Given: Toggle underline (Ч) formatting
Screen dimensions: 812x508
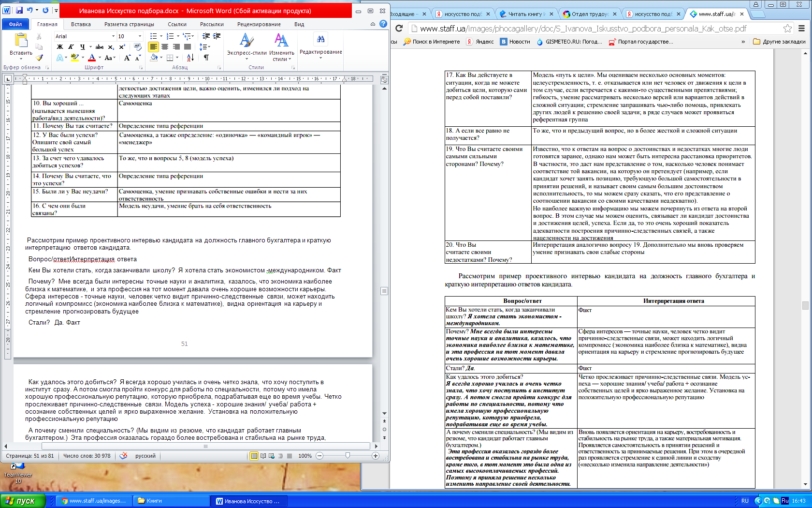Looking at the screenshot, I should (82, 47).
